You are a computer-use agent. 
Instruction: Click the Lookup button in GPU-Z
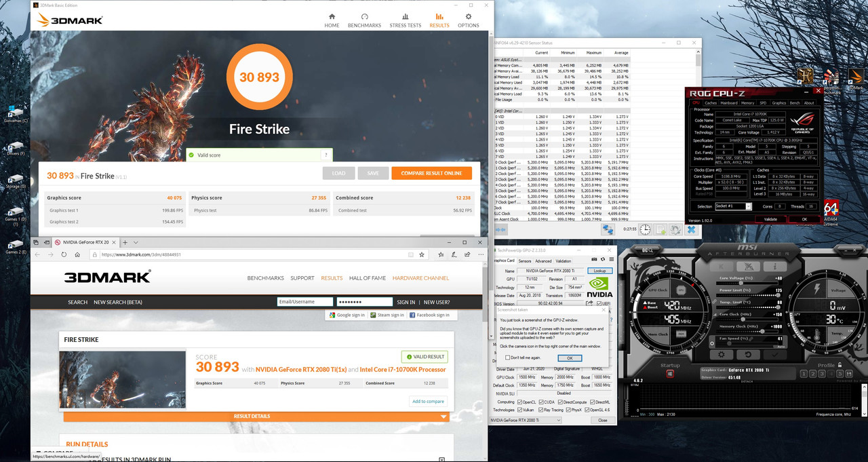pos(599,271)
